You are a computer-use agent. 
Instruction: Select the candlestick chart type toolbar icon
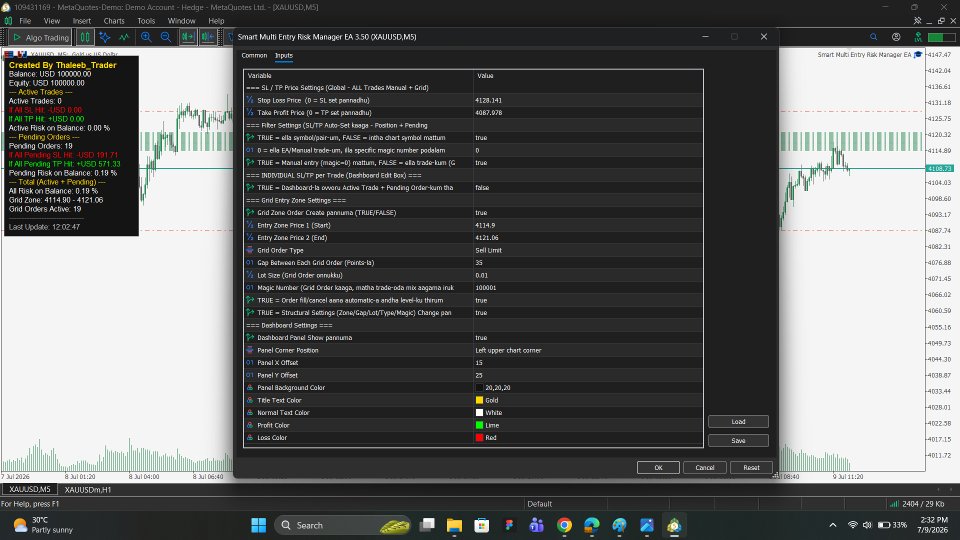(85, 37)
